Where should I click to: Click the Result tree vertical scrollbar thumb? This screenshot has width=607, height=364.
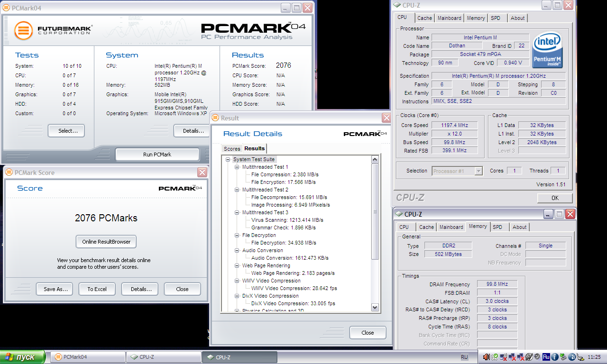point(375,212)
